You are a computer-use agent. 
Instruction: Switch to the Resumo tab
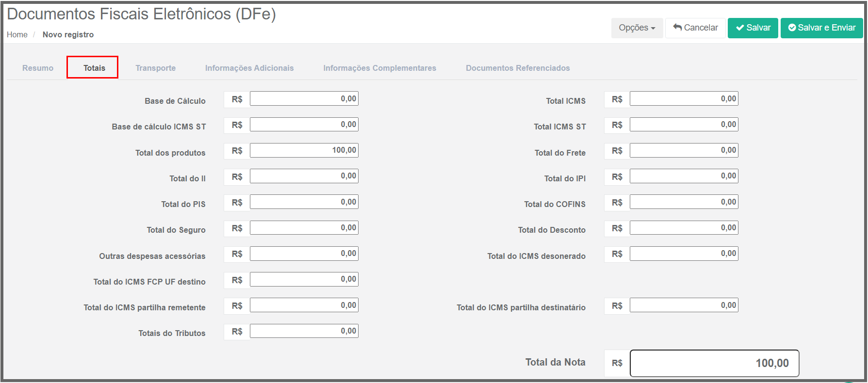click(38, 68)
